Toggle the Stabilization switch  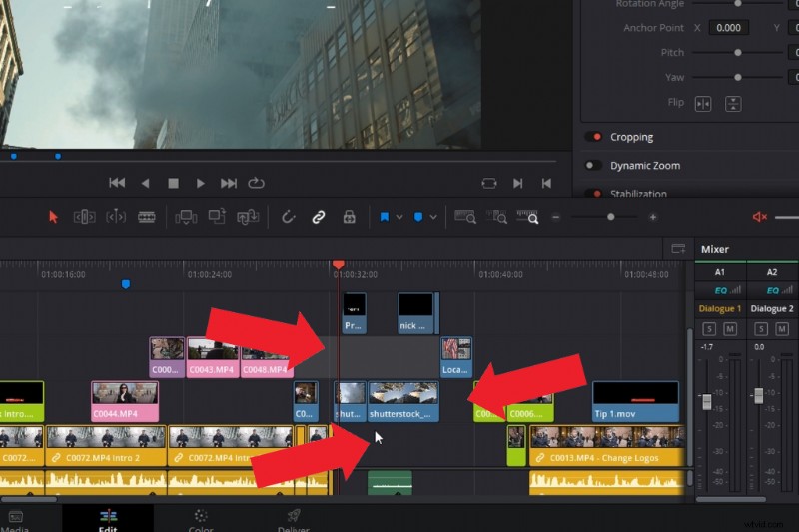pos(593,193)
